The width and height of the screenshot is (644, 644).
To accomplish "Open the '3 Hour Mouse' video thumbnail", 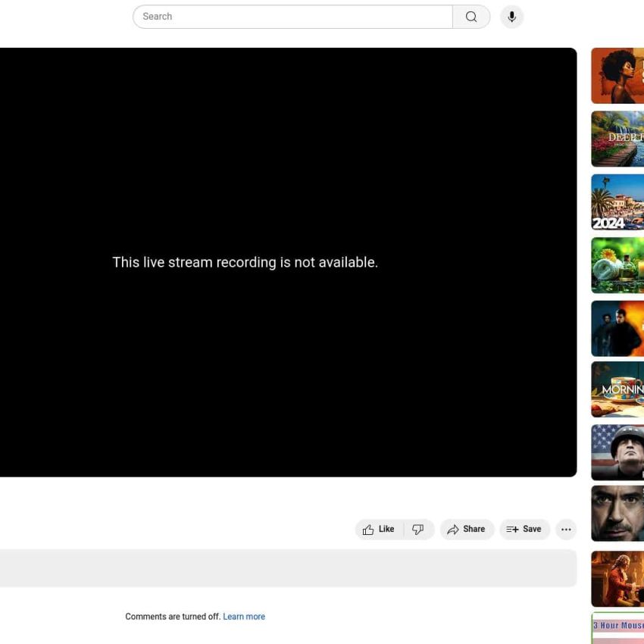I will tap(617, 629).
